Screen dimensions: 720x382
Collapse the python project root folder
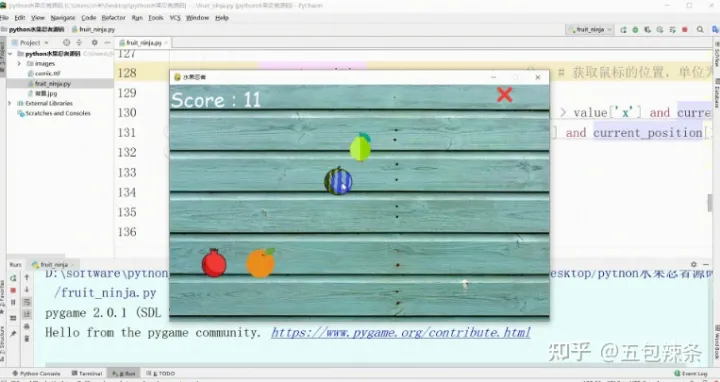pos(10,54)
